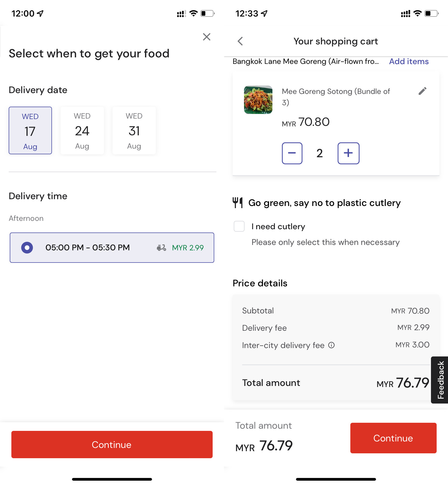Viewport: 448px width, 485px height.
Task: Tap the MYR 2.99 delivery price label
Action: tap(188, 248)
